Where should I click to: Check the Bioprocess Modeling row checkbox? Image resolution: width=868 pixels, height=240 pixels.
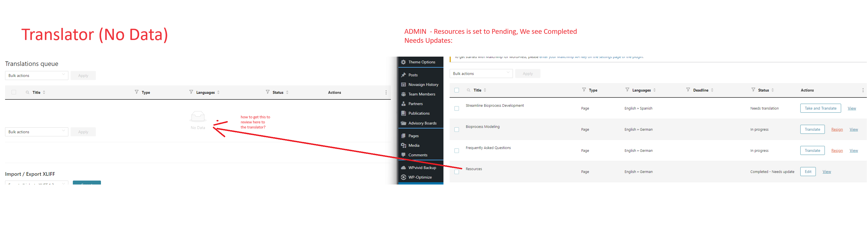point(457,130)
